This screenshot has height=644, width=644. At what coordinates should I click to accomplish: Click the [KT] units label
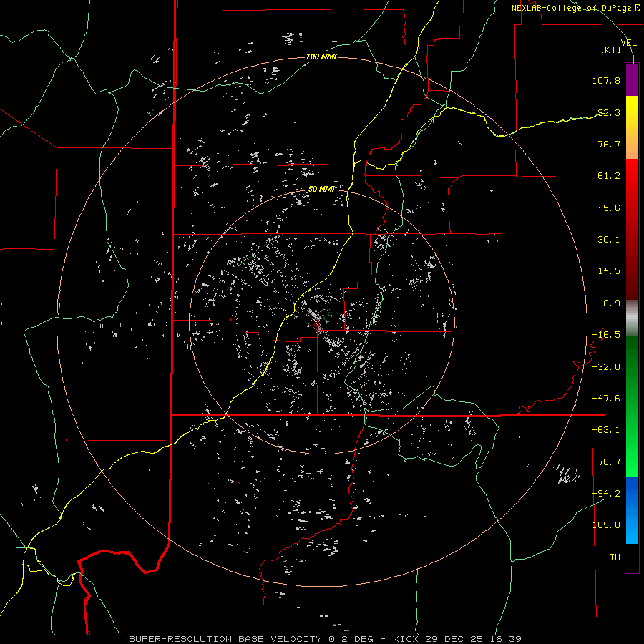click(611, 50)
